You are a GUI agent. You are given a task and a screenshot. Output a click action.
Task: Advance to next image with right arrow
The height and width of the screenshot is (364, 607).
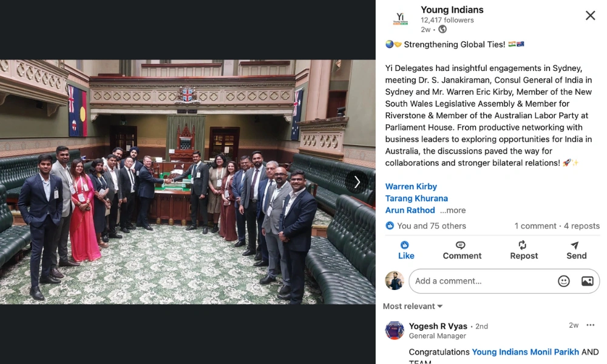(357, 182)
